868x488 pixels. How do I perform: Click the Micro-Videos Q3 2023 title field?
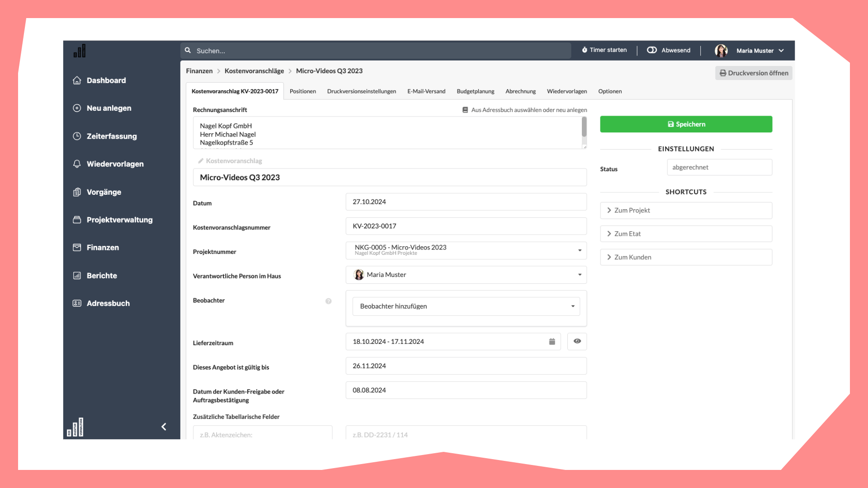pyautogui.click(x=390, y=178)
